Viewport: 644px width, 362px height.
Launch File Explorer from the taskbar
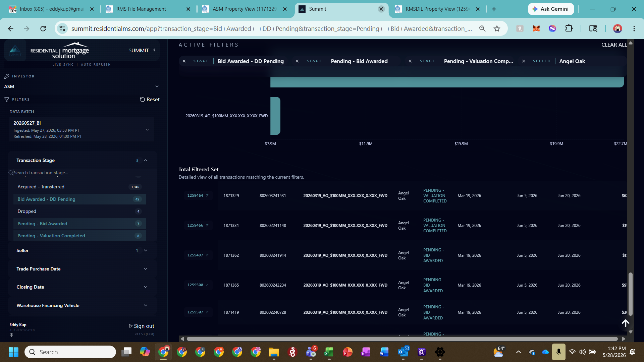(x=274, y=352)
